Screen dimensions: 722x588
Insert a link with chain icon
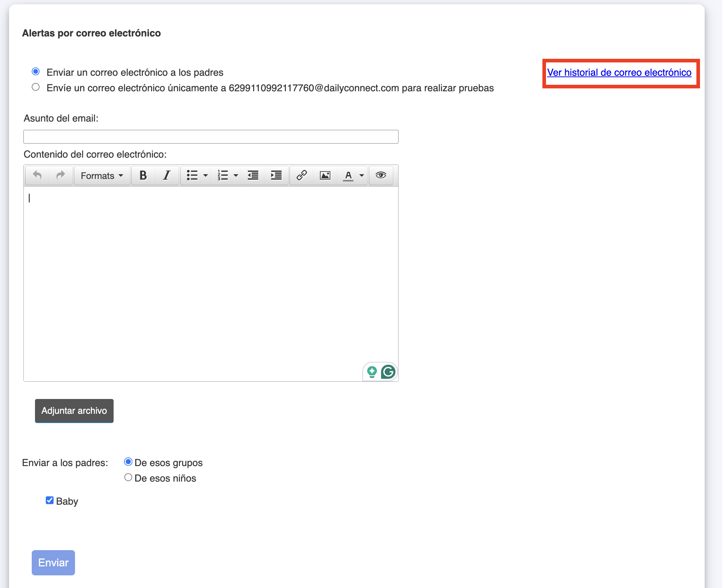[301, 175]
